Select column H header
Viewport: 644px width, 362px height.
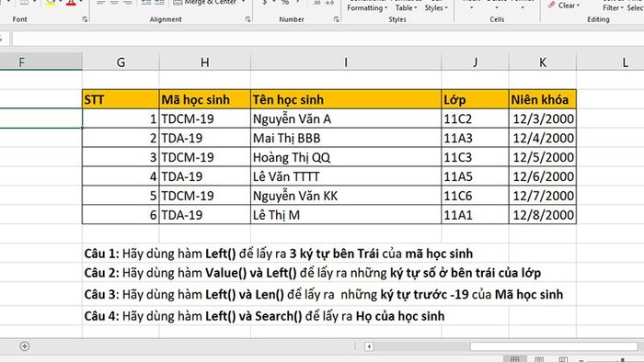(204, 62)
